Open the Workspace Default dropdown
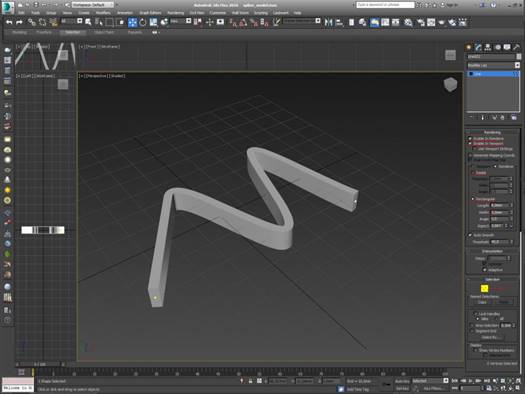525x394 pixels. pos(93,5)
